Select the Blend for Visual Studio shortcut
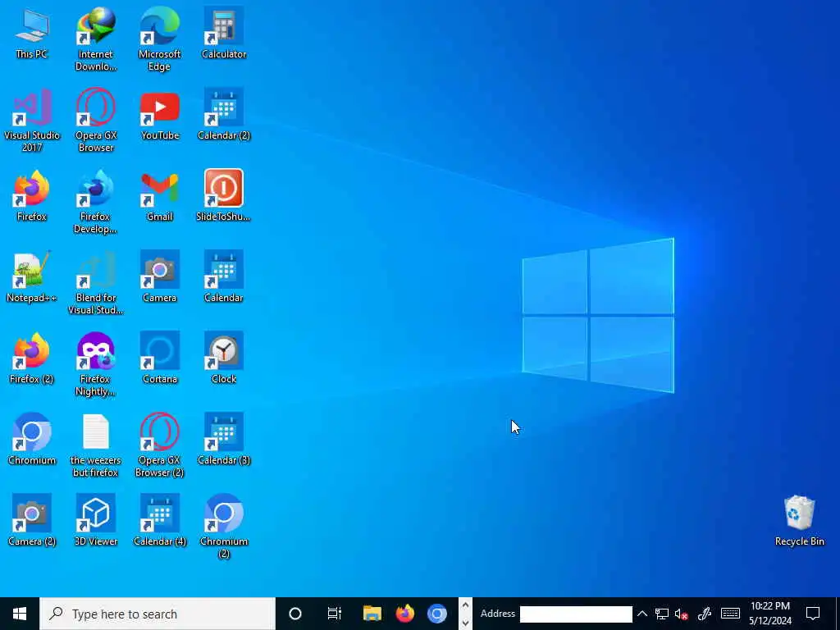Image resolution: width=840 pixels, height=630 pixels. [x=95, y=283]
